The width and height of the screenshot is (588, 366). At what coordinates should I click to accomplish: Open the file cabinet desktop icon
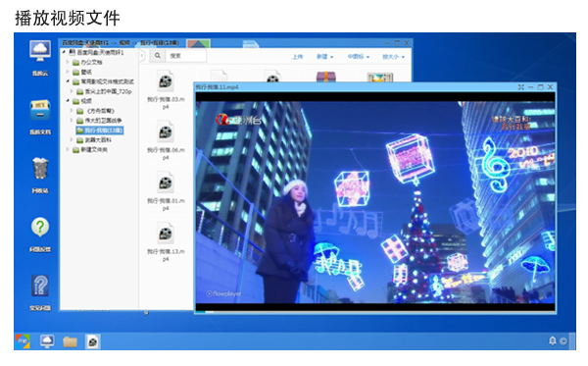pos(40,110)
